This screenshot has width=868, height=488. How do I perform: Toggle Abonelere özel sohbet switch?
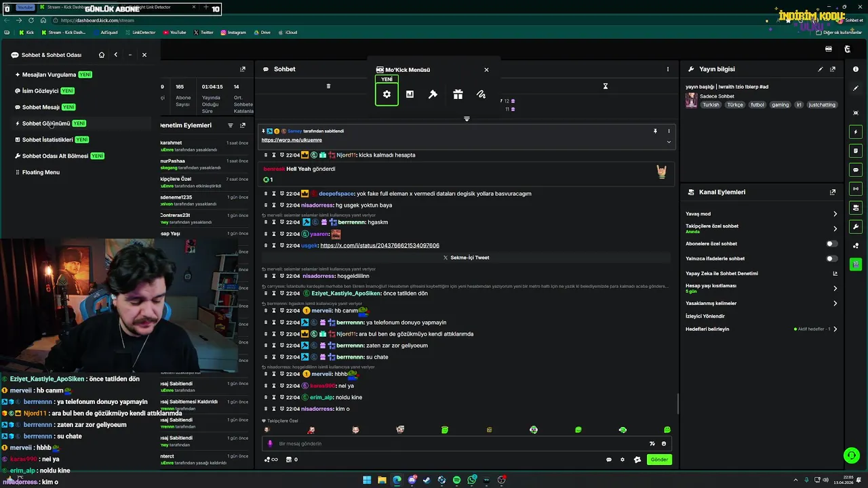(x=831, y=243)
